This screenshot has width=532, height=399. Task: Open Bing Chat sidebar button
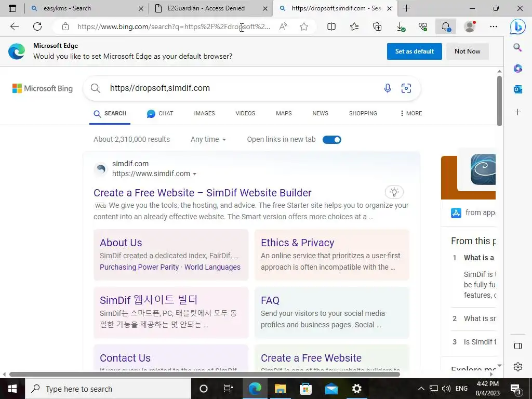(518, 26)
